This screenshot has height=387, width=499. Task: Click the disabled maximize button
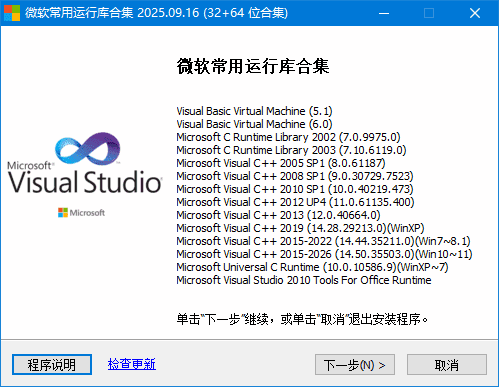[x=429, y=13]
